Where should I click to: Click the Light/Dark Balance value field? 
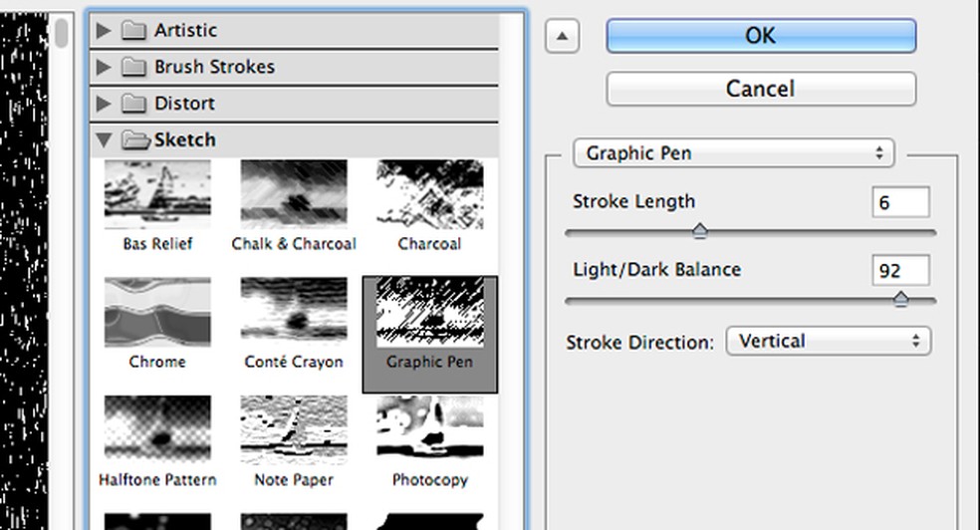(x=900, y=270)
